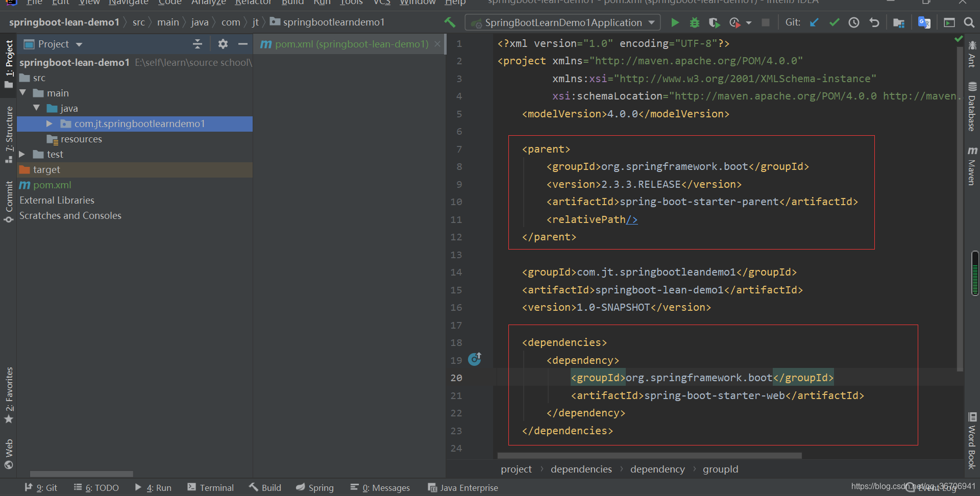980x496 pixels.
Task: Rollback changes with the undo arrow icon
Action: click(874, 22)
